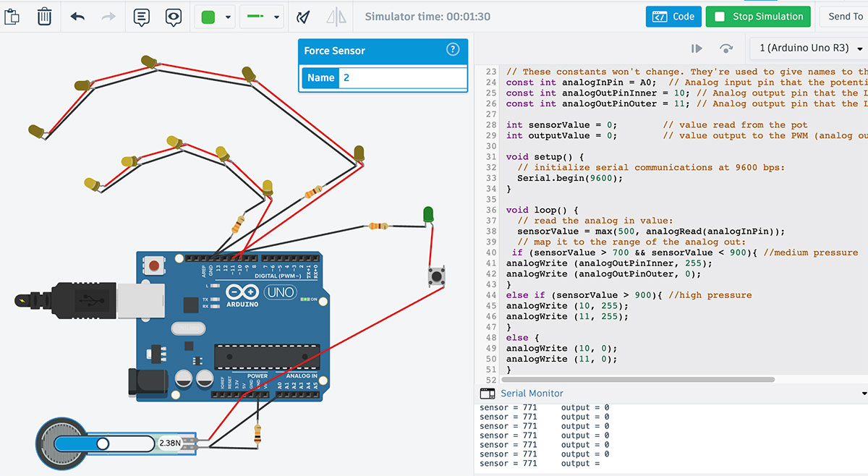Click the force sensor slider handle

pos(103,443)
